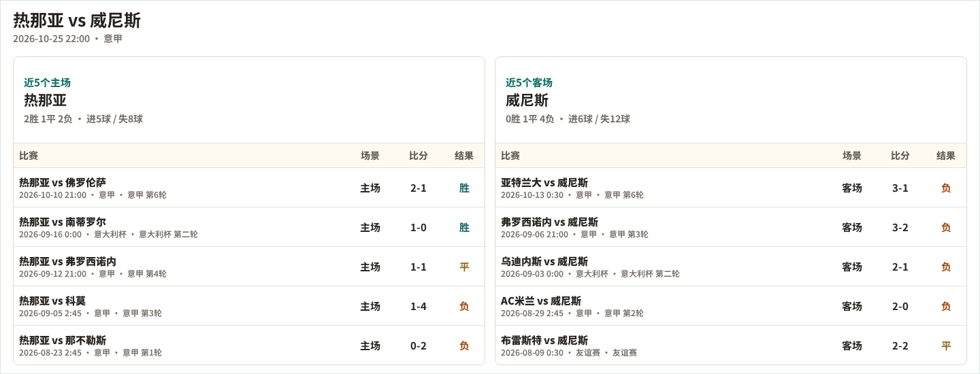This screenshot has height=374, width=980.
Task: Click score 0-2 in the 那不勒斯 row
Action: click(419, 345)
